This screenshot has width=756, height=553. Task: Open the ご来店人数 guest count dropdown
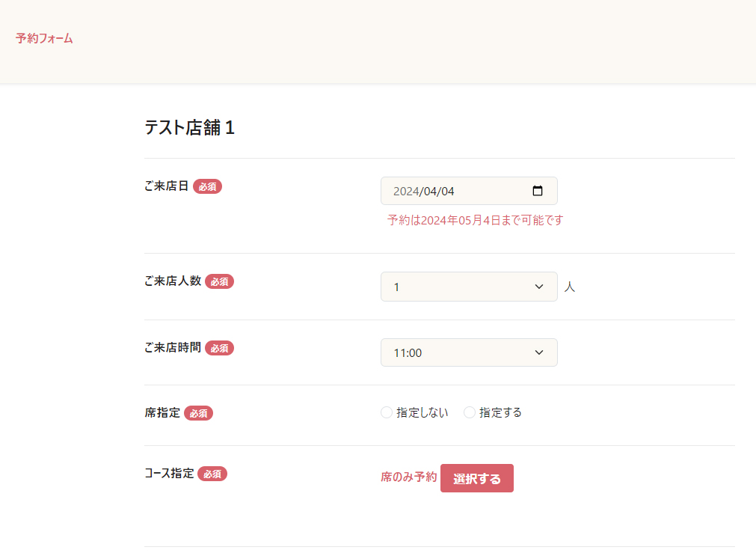tap(469, 287)
